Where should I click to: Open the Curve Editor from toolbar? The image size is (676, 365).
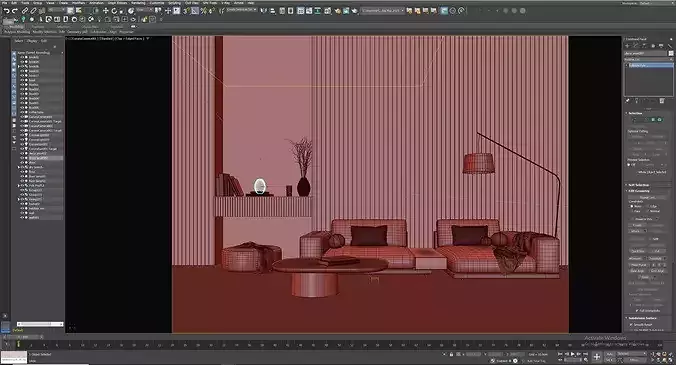pyautogui.click(x=309, y=10)
